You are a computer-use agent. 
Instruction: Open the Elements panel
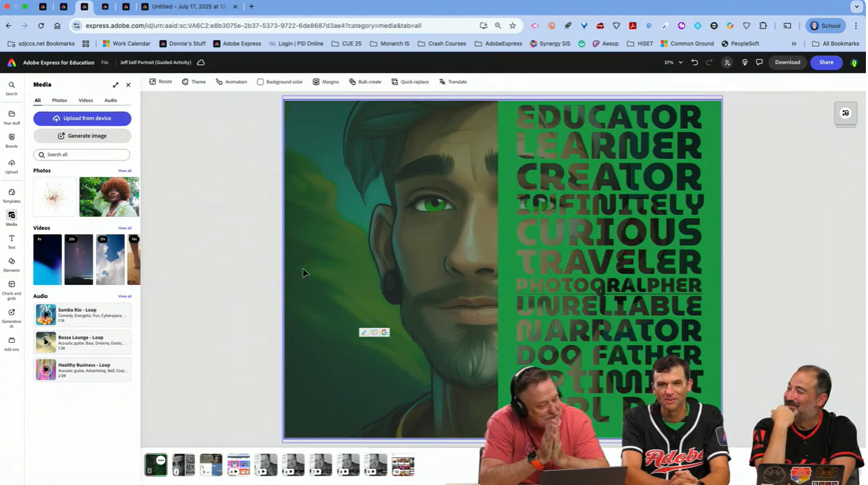(x=11, y=265)
